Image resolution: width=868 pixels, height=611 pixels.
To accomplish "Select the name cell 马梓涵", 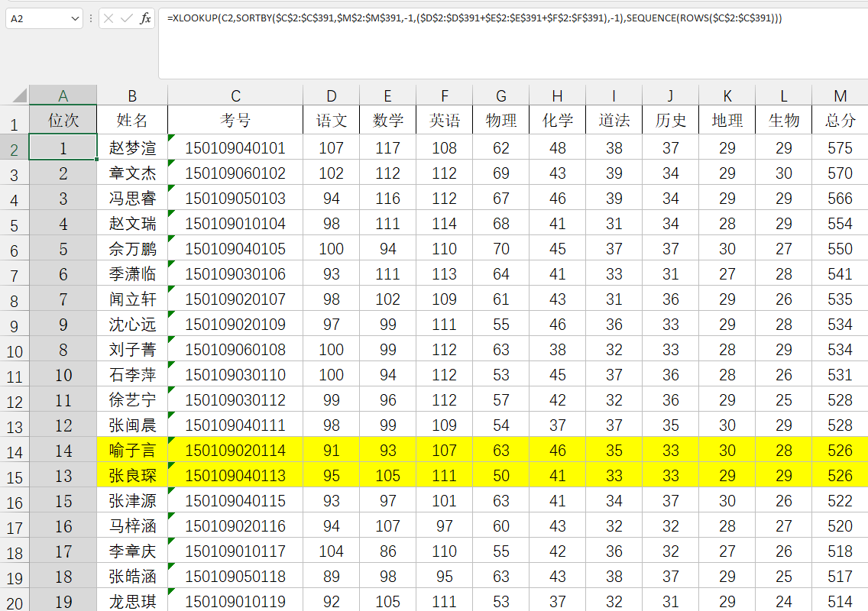I will 132,525.
